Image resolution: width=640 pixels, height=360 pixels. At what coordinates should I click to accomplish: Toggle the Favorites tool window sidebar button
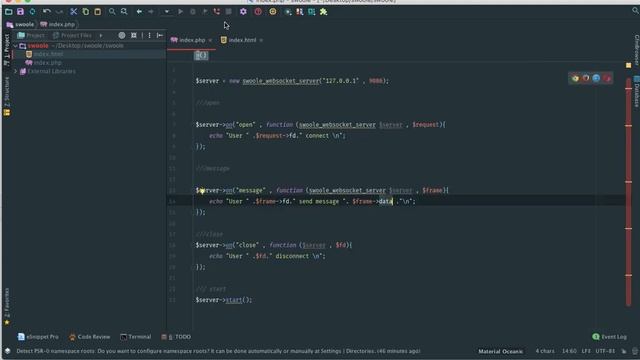coord(7,307)
